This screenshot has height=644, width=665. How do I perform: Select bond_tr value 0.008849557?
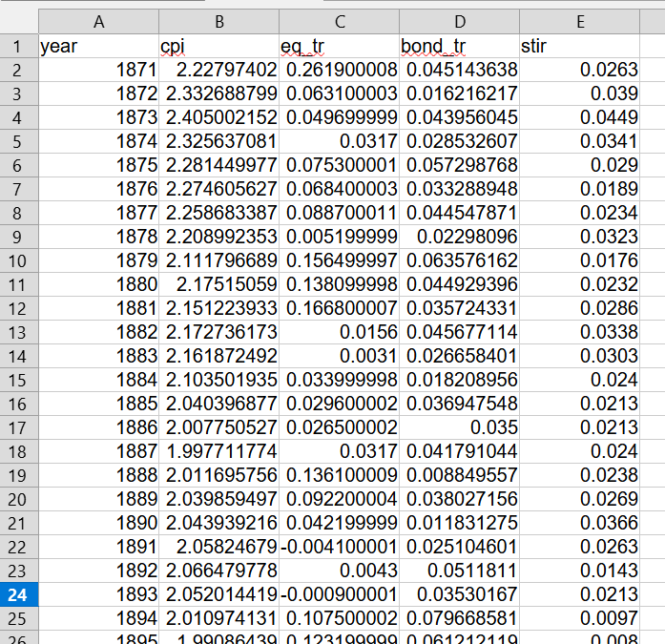[x=459, y=475]
